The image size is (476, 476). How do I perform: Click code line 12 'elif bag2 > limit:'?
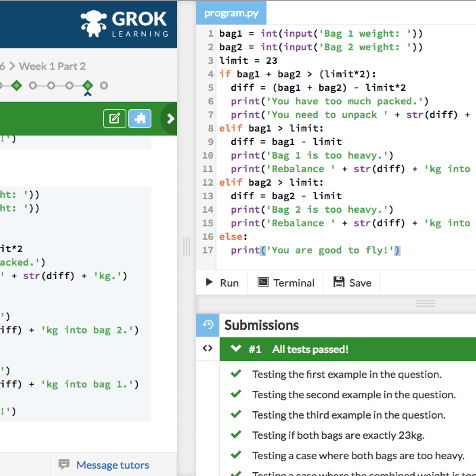(271, 182)
